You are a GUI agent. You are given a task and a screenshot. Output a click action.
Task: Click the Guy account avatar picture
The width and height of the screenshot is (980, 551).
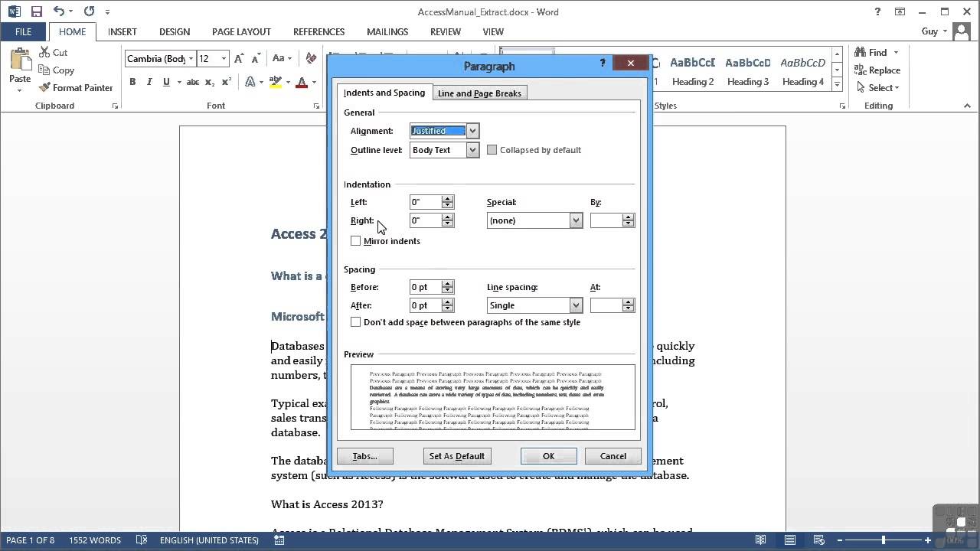pos(963,31)
